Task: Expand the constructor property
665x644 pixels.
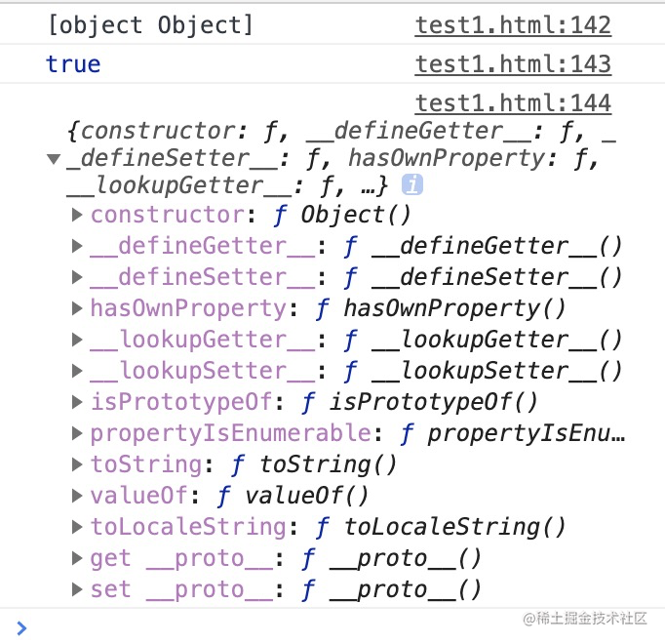Action: [77, 215]
